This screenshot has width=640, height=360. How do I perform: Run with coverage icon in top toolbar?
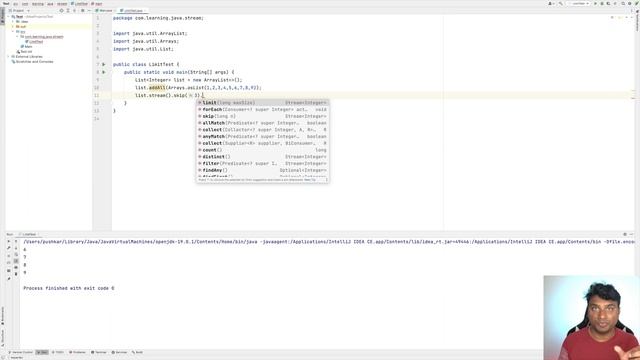[608, 4]
